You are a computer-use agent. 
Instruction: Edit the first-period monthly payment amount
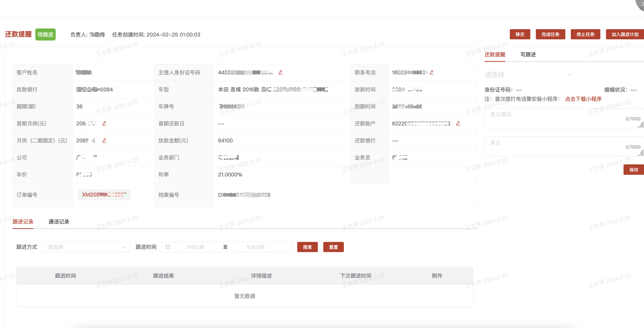105,123
